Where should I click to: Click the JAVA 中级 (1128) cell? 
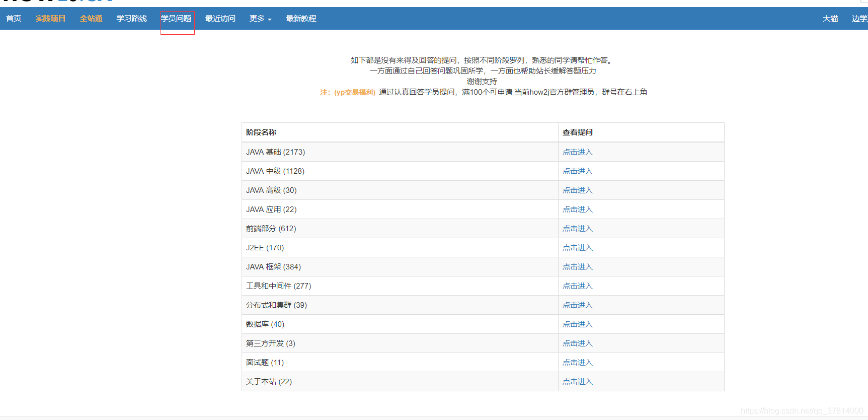click(400, 171)
